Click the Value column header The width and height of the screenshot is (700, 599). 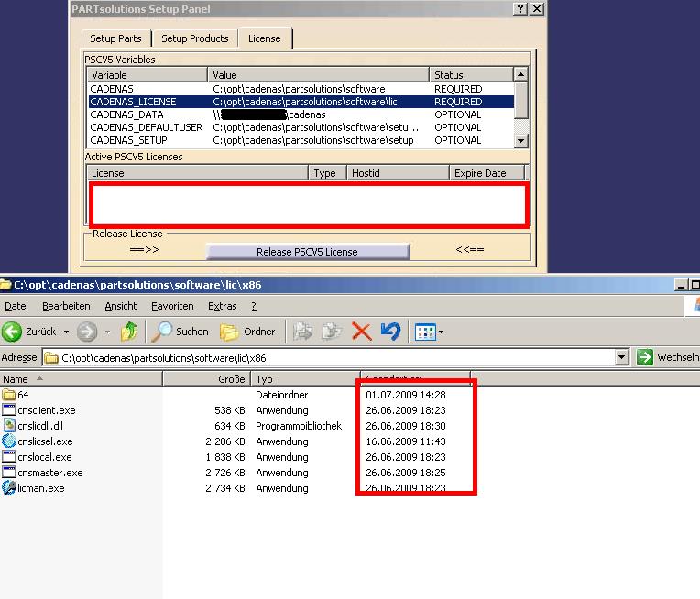318,74
